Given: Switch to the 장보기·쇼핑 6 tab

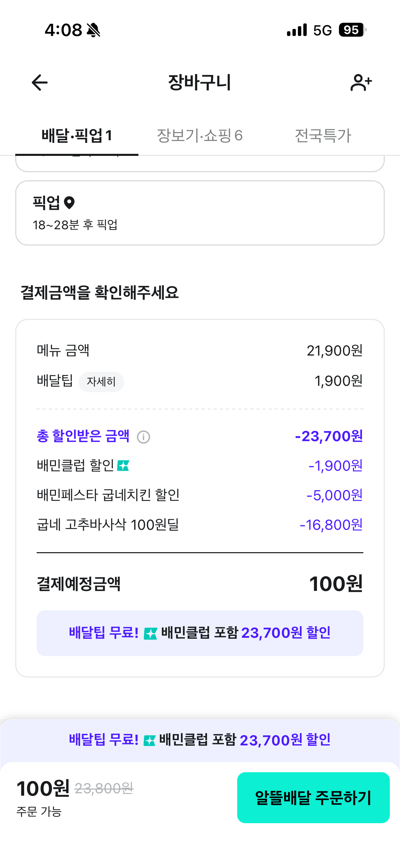Looking at the screenshot, I should tap(199, 135).
